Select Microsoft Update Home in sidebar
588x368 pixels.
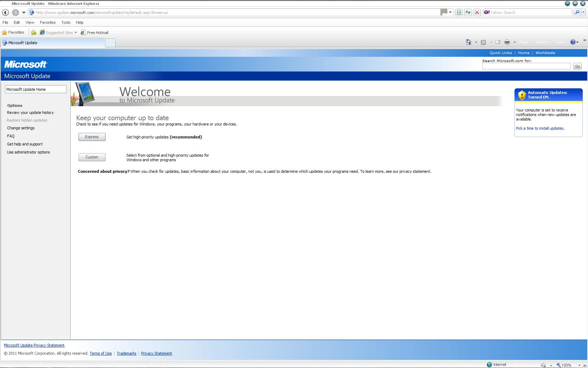point(35,89)
